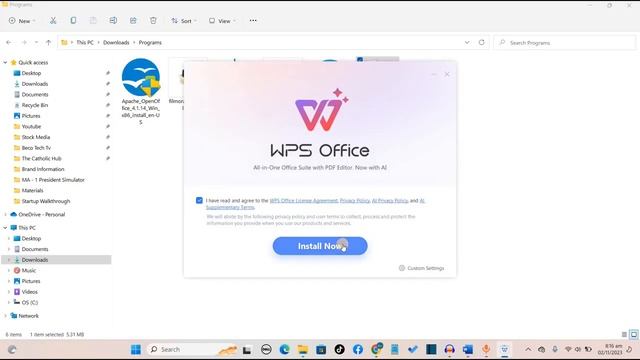Go up one folder with up arrow
The image size is (640, 360).
click(x=49, y=42)
